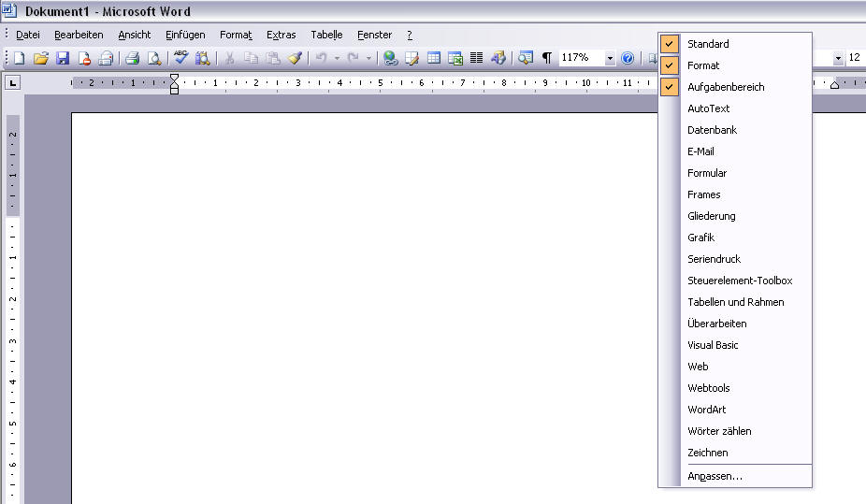Click the Columns layout icon
The image size is (866, 504).
(x=476, y=58)
